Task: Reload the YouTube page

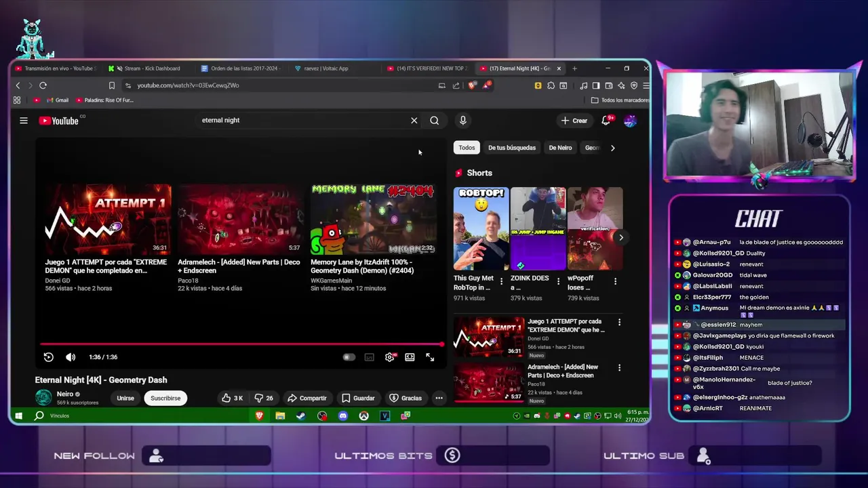Action: click(43, 85)
